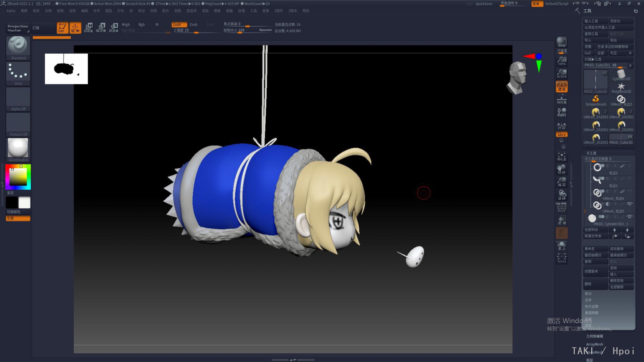Viewport: 644px width, 362px height.
Task: Open the 笔刷 menu
Action: (24, 11)
